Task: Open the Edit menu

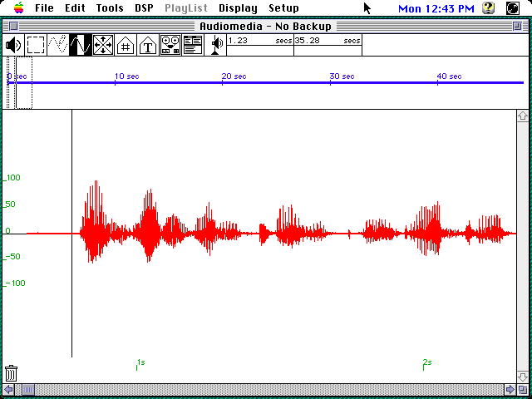Action: point(75,7)
